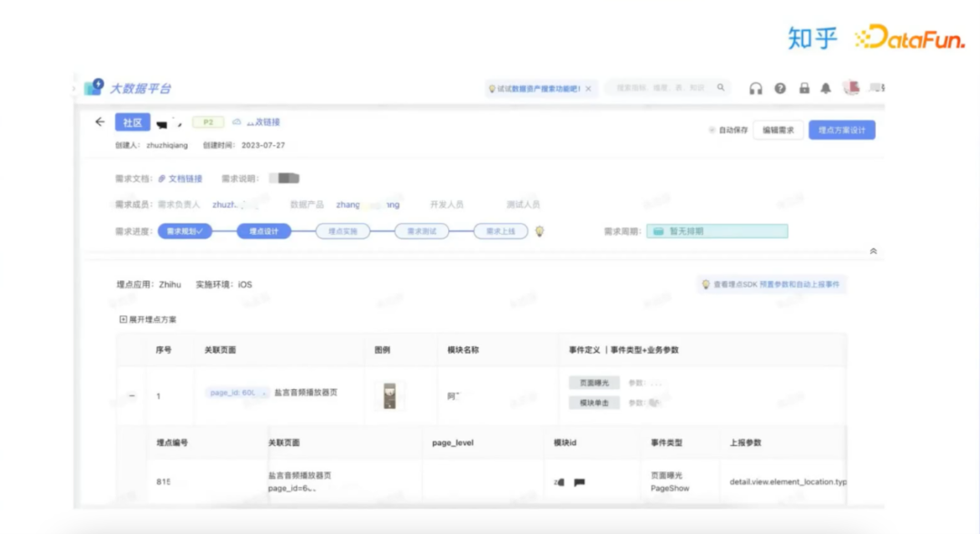Image resolution: width=980 pixels, height=534 pixels.
Task: Open the 文档链接 document link
Action: 187,177
